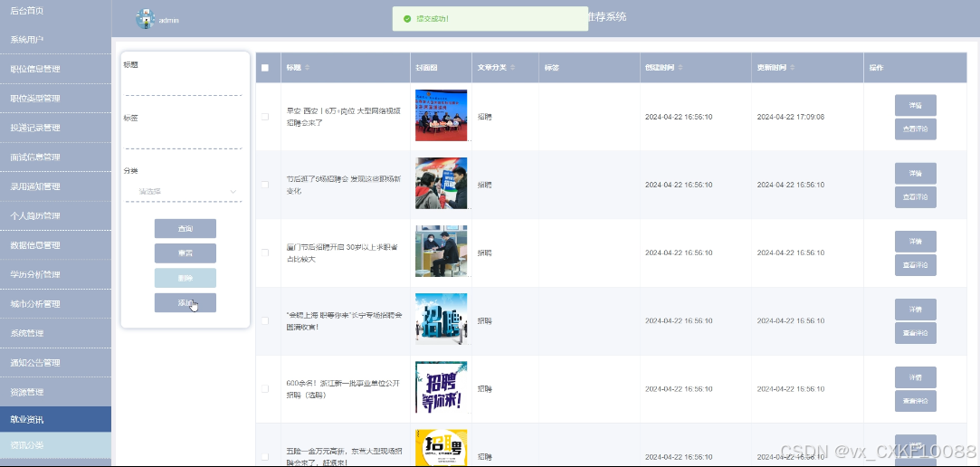The width and height of the screenshot is (980, 467).
Task: Sort by the 创建时间 column arrows
Action: coord(680,68)
